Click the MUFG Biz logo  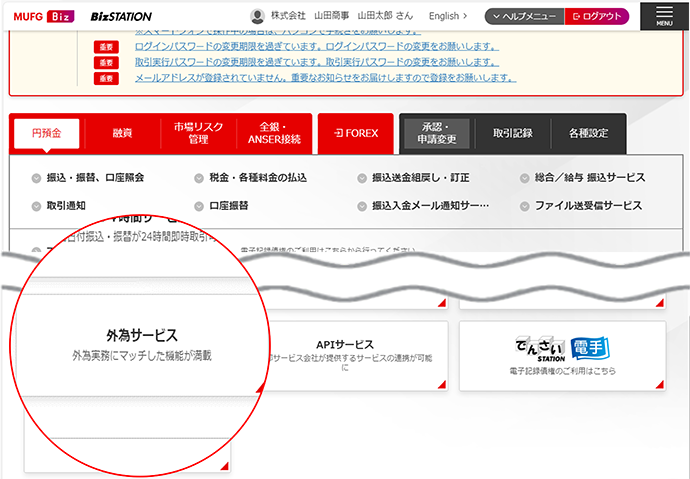tap(44, 16)
